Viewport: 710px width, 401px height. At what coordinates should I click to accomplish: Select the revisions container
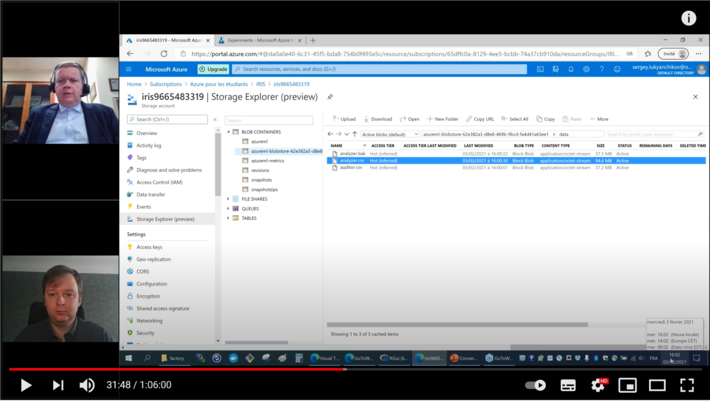(x=260, y=170)
